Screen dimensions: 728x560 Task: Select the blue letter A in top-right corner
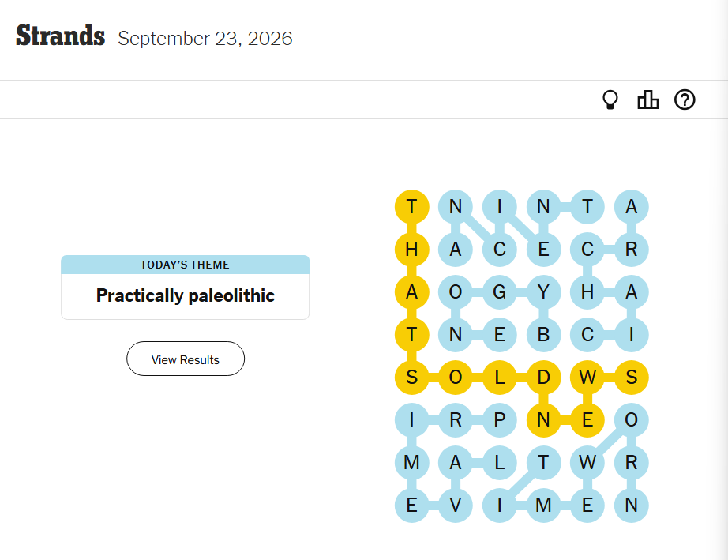[x=632, y=207]
